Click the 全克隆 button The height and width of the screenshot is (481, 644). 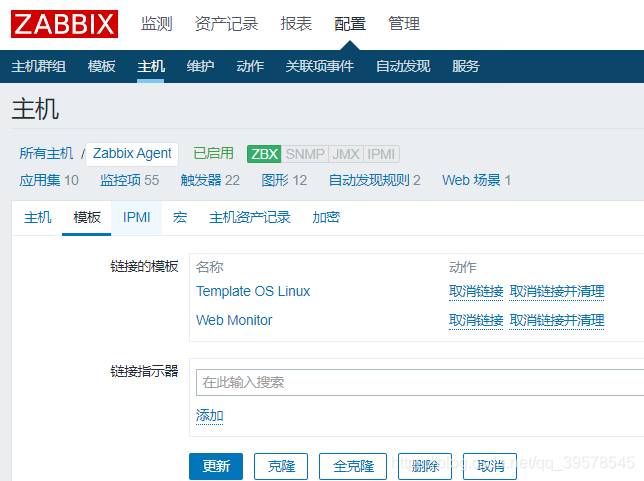[x=353, y=466]
